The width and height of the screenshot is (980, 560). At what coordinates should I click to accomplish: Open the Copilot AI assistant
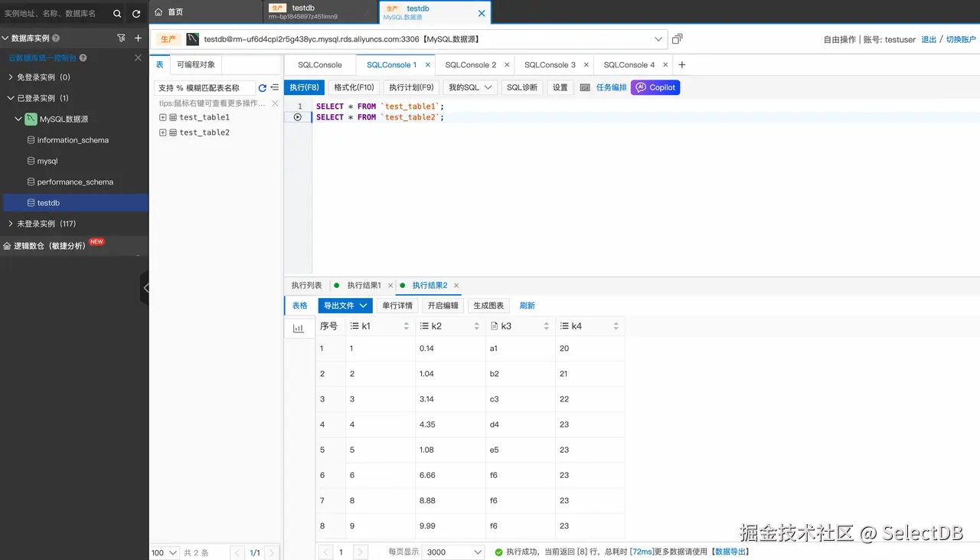(655, 87)
